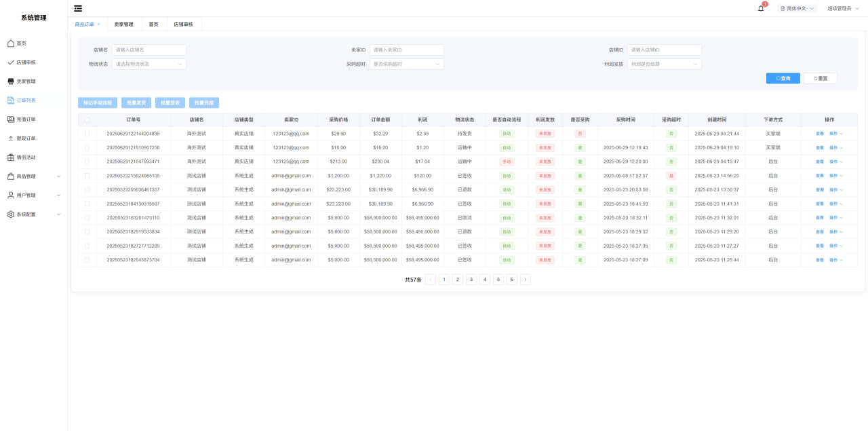The height and width of the screenshot is (431, 868).
Task: Select the checkbox for order 20250523215624885105
Action: pos(87,176)
